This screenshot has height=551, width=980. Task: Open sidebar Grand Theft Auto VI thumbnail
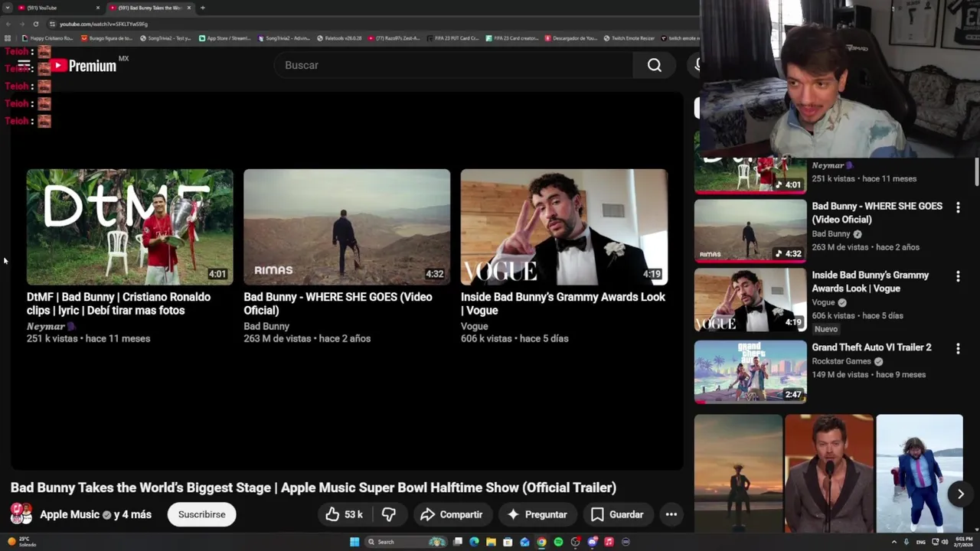[750, 372]
